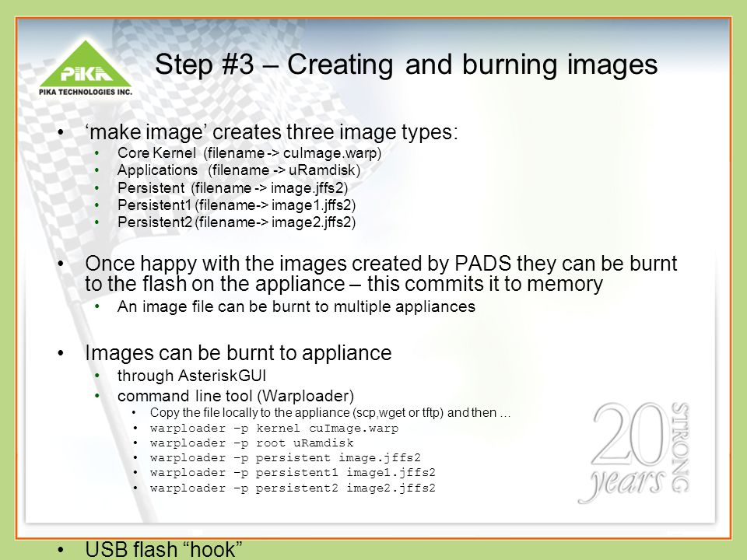
Task: Click 'Copy the file locally to the appliance' line
Action: 330,412
